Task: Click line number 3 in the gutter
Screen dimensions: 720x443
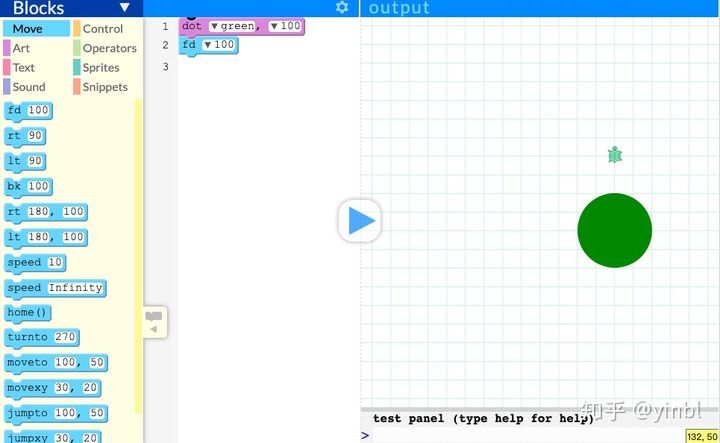Action: coord(165,67)
